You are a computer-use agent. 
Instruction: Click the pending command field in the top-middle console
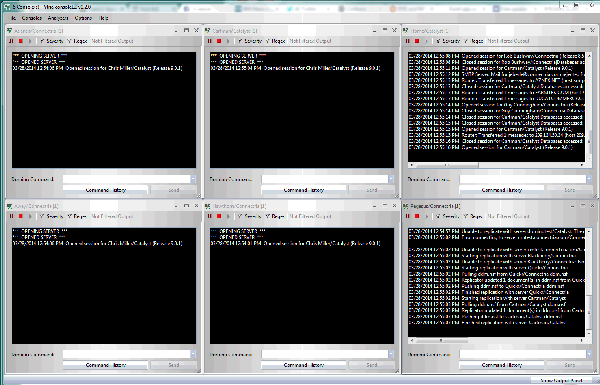pyautogui.click(x=325, y=179)
